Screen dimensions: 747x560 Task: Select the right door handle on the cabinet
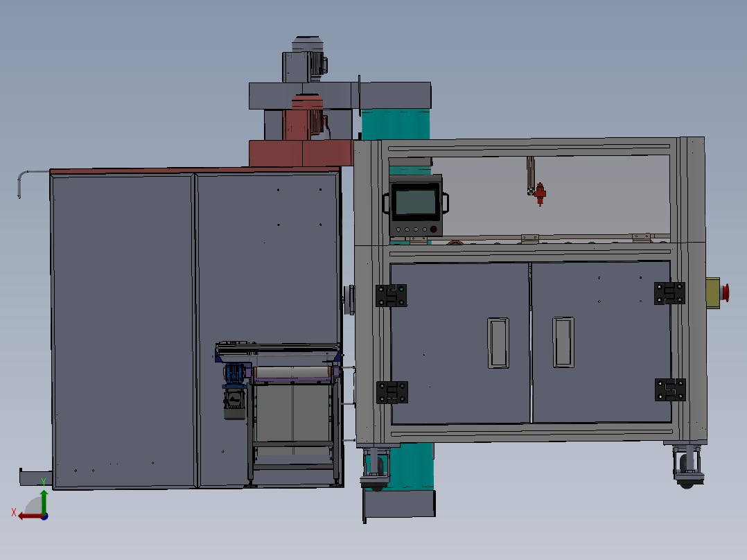point(563,342)
